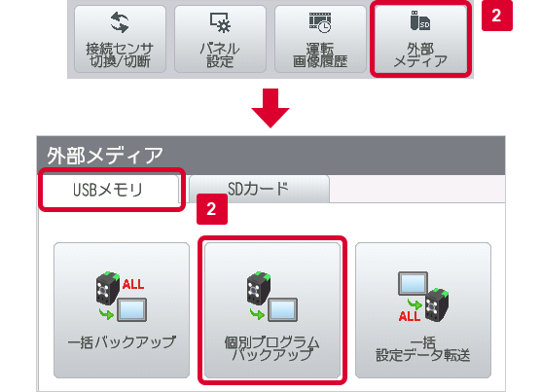Click the 外部メディア title bar
This screenshot has width=541, height=392.
click(270, 156)
